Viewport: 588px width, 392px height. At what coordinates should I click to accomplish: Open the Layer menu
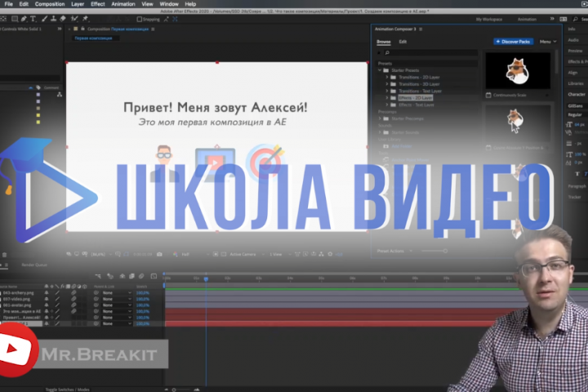click(x=78, y=4)
